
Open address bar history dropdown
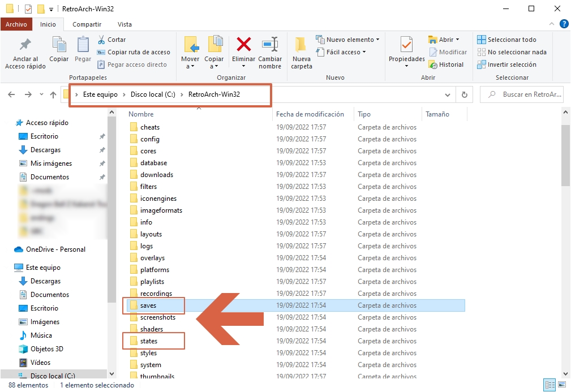tap(448, 95)
